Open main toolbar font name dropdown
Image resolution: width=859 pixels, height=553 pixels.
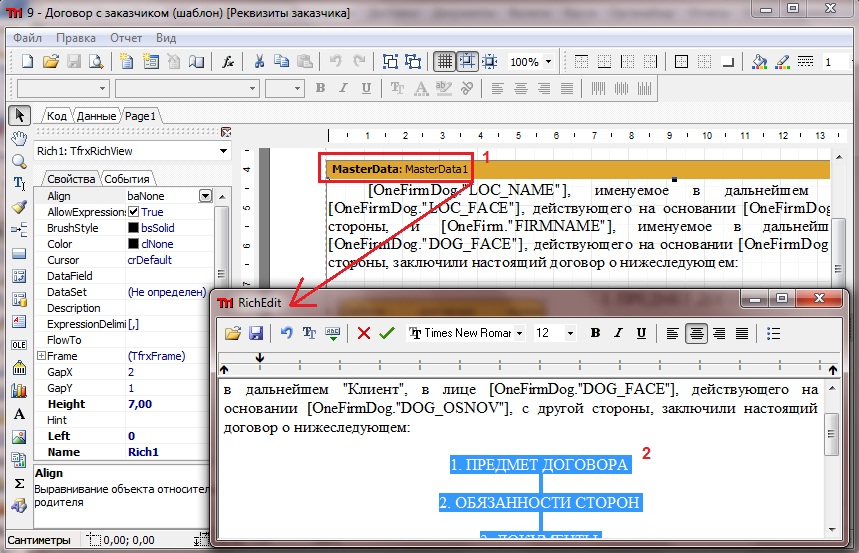(x=252, y=88)
